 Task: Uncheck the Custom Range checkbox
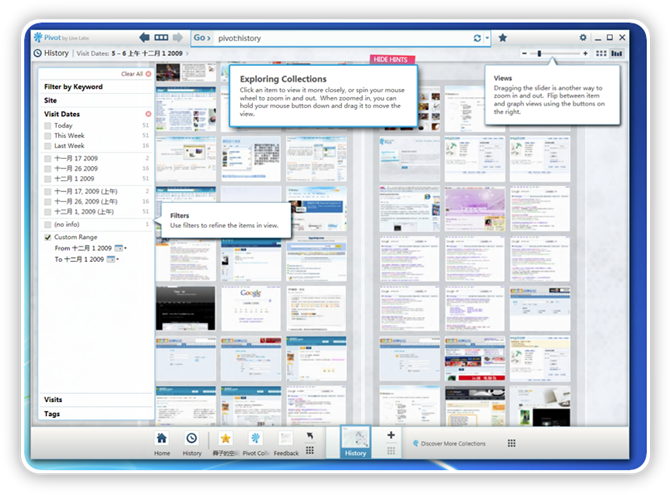[x=48, y=237]
